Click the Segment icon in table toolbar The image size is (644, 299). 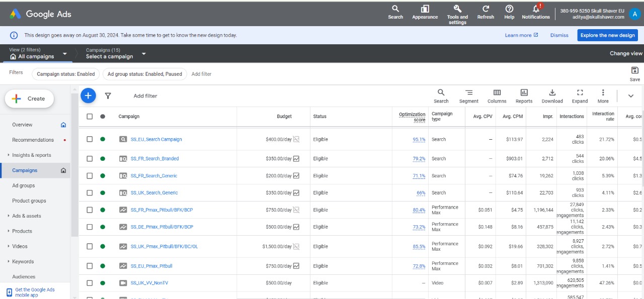click(x=469, y=93)
